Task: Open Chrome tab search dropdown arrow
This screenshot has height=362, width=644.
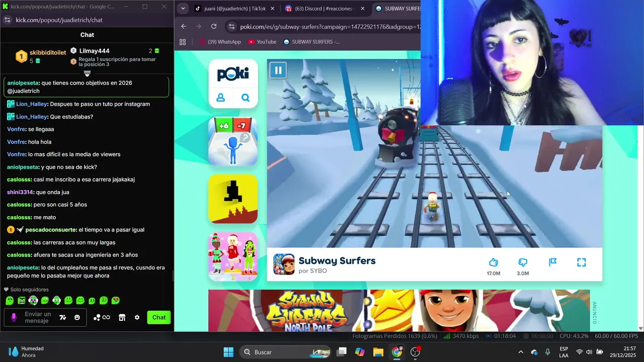Action: [x=183, y=9]
